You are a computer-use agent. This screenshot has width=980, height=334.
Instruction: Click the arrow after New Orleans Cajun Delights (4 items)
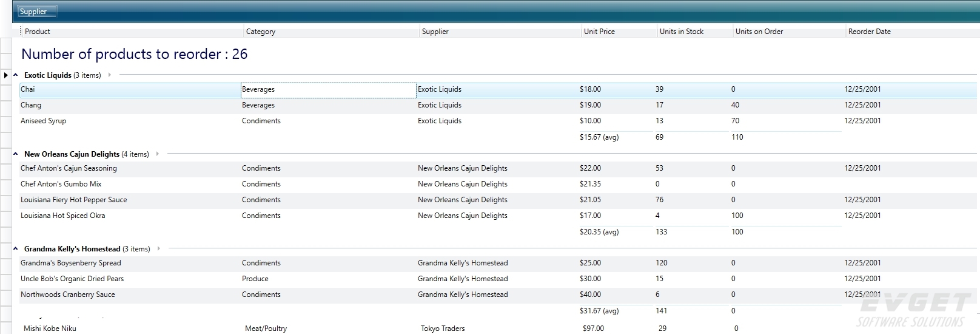pos(158,154)
